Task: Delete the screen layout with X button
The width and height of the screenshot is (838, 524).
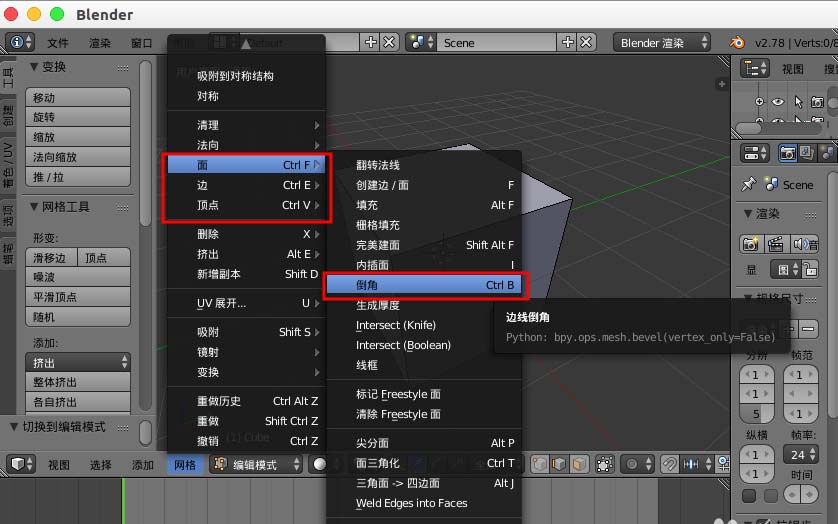Action: (x=390, y=42)
